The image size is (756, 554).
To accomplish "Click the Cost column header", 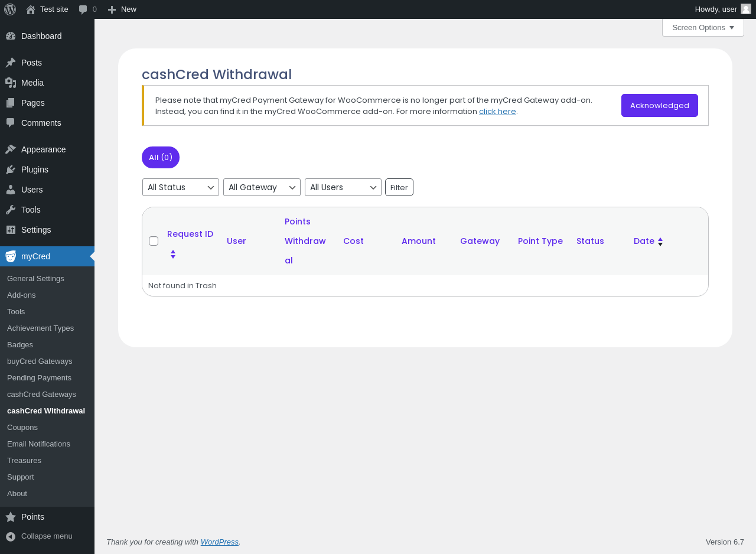I will click(353, 241).
